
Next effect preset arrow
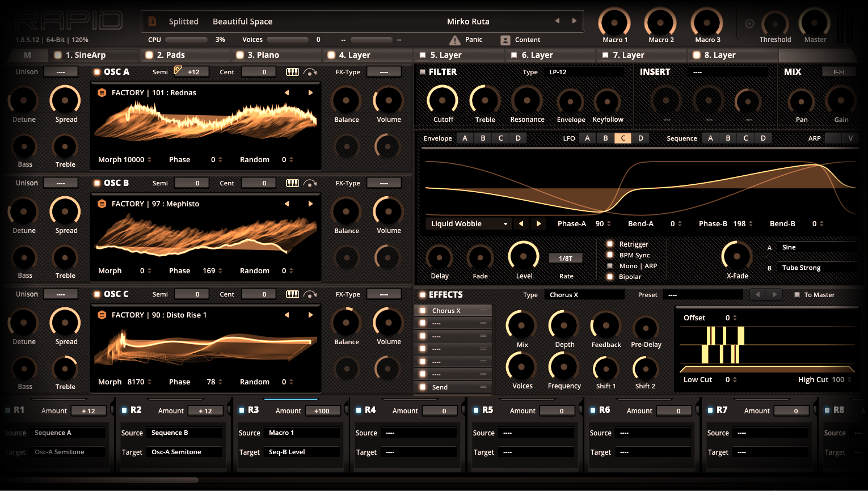click(774, 295)
